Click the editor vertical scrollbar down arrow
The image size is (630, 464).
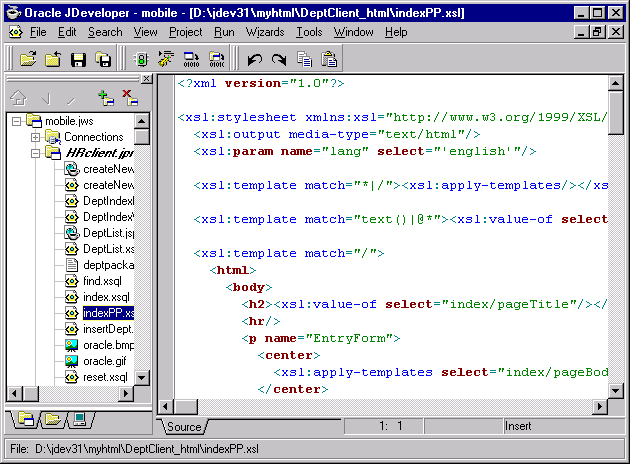click(617, 390)
